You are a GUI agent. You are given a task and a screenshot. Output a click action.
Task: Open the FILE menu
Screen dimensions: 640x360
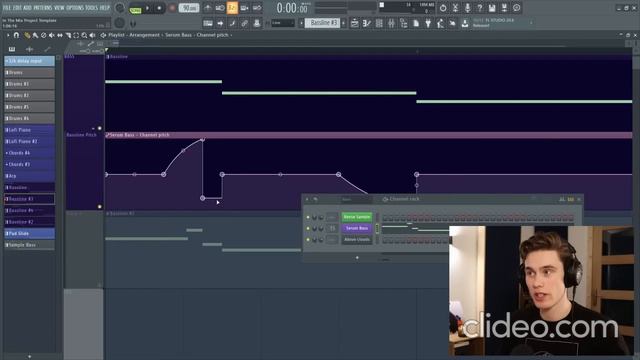click(x=7, y=8)
